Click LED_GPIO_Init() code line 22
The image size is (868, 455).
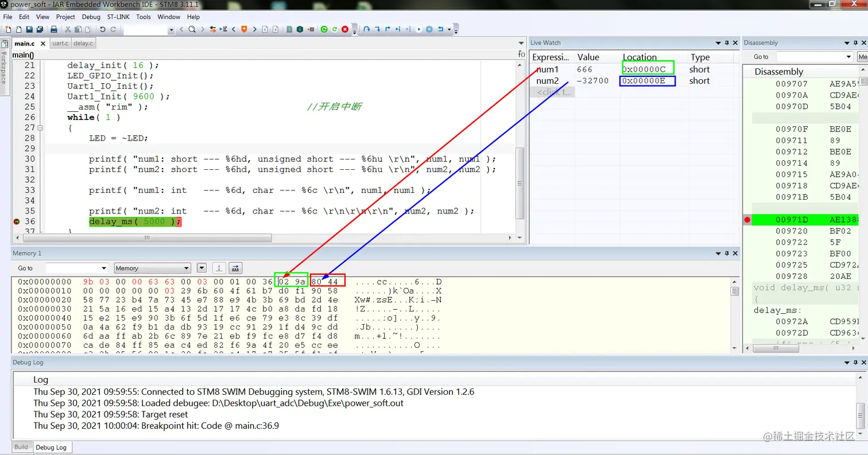(110, 76)
